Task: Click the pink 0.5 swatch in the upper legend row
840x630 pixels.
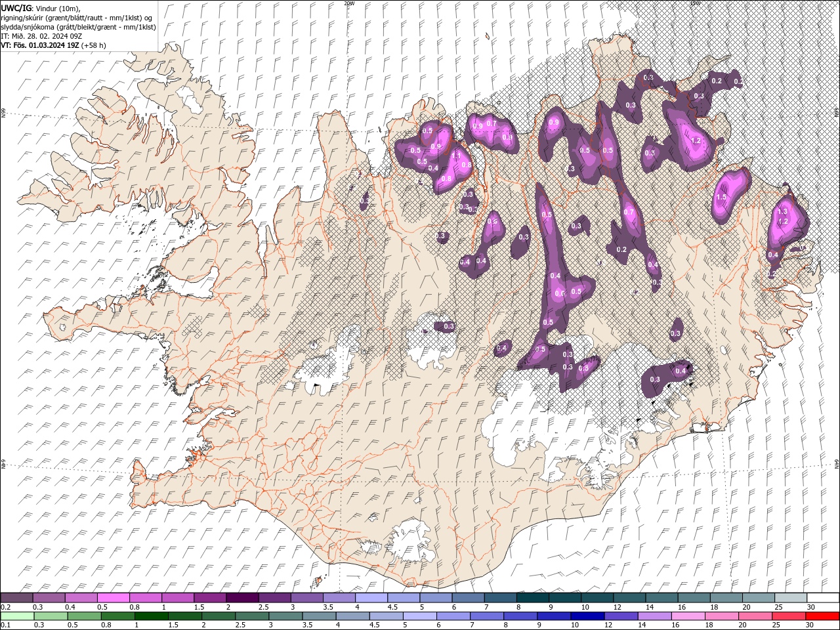Action: point(113,597)
